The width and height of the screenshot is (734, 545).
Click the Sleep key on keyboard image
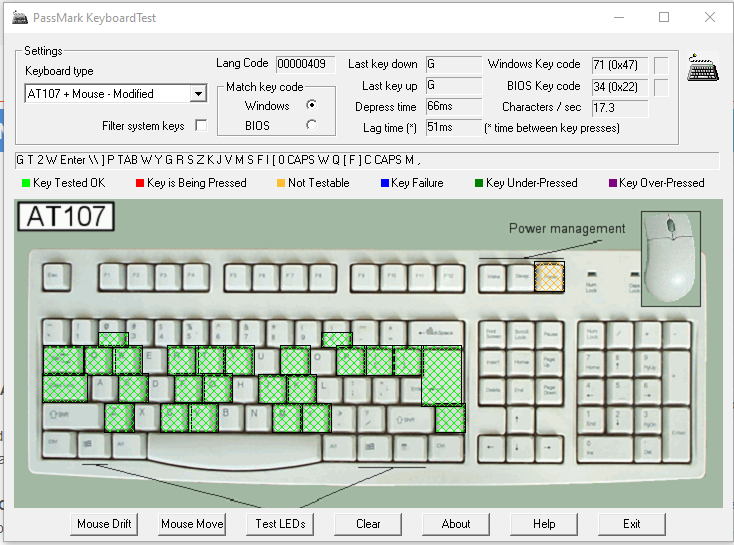tap(521, 278)
